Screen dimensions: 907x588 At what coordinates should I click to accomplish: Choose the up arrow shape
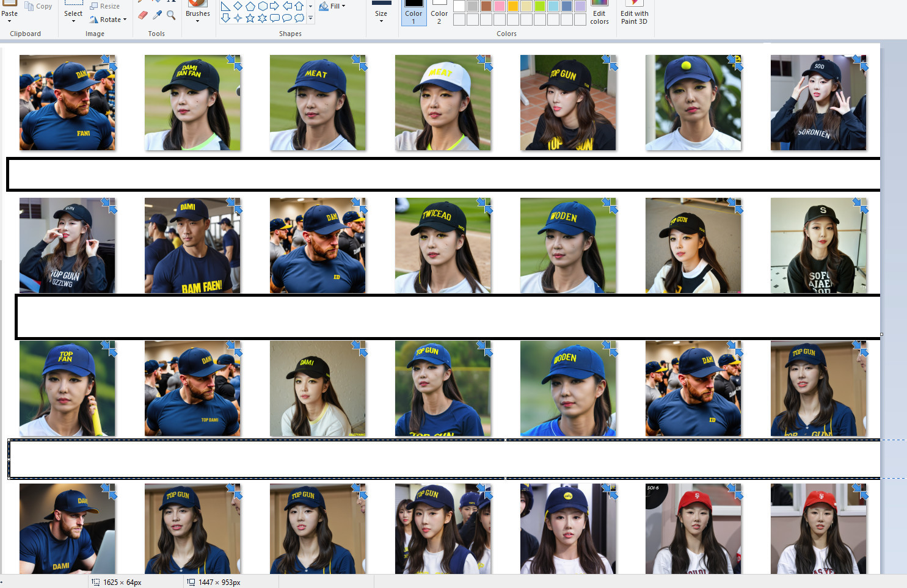coord(299,6)
